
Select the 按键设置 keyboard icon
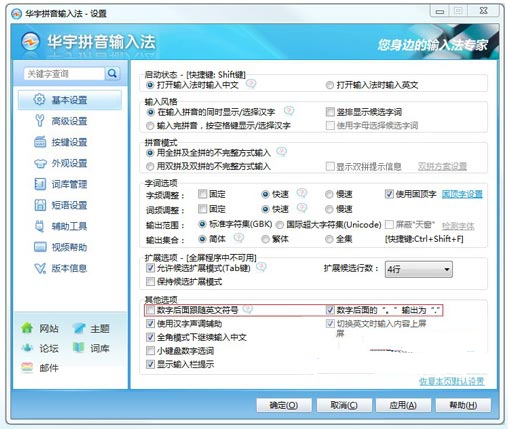coord(40,142)
